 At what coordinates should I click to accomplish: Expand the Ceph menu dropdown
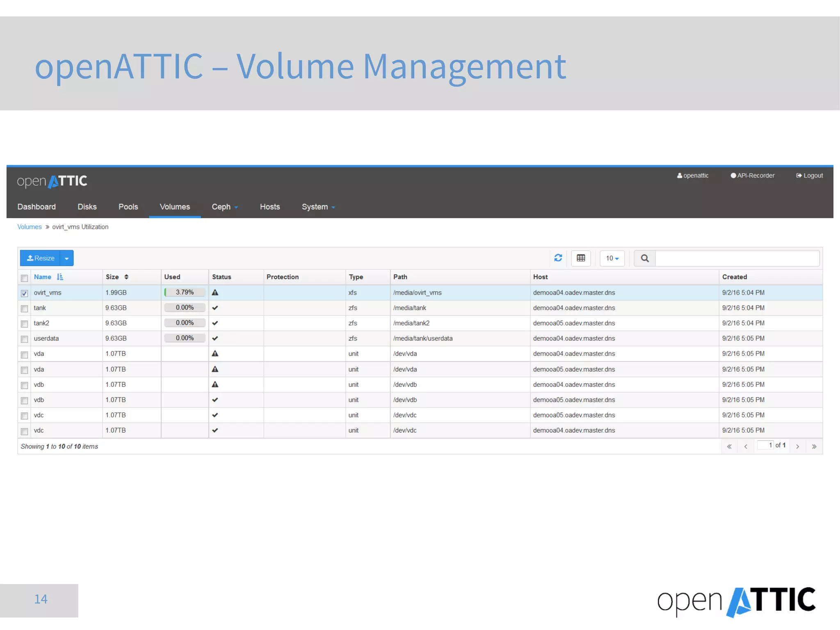[x=225, y=207]
